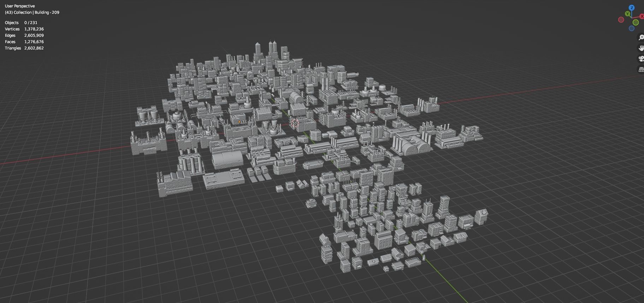Image resolution: width=644 pixels, height=303 pixels.
Task: Click the Triangles value '2,602,862'
Action: [x=34, y=48]
